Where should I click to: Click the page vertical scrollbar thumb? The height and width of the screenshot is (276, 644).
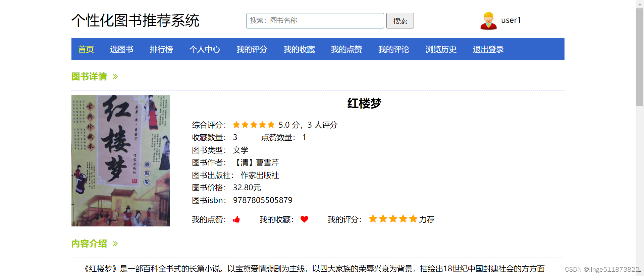point(640,57)
